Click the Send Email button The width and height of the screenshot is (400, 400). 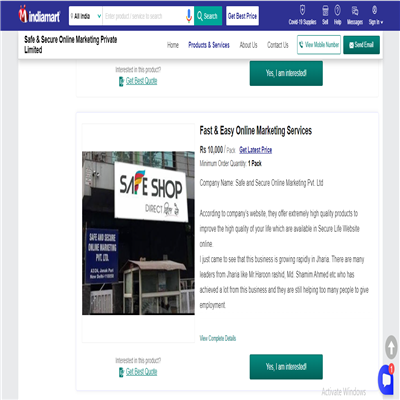click(x=361, y=45)
